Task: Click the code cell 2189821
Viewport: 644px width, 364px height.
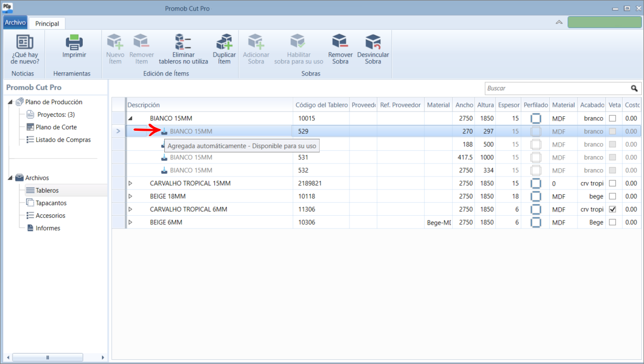Action: click(321, 183)
